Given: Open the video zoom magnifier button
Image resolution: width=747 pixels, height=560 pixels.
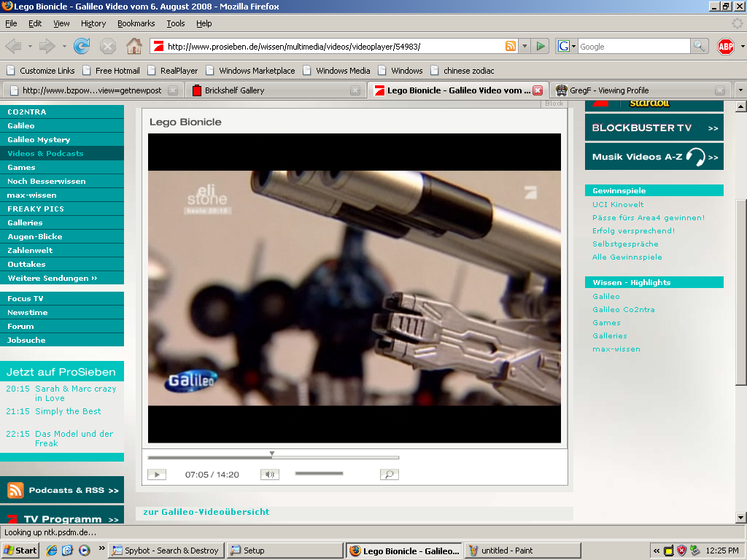Looking at the screenshot, I should pyautogui.click(x=390, y=474).
